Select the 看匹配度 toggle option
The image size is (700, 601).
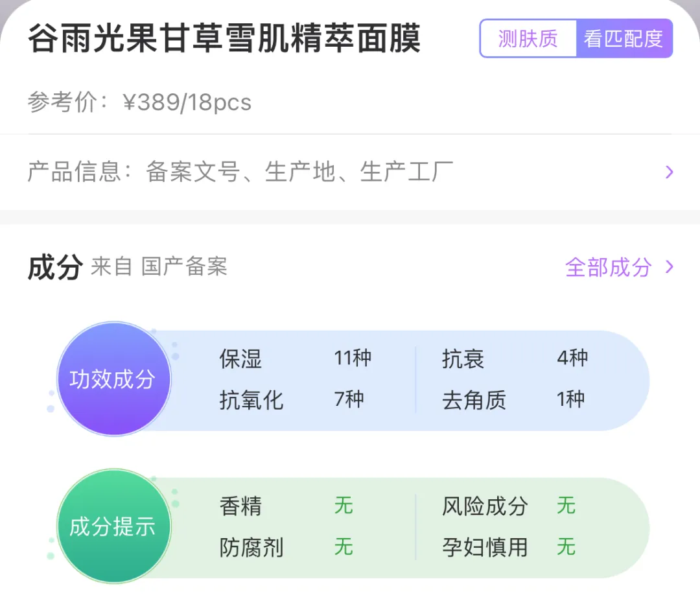pos(624,39)
